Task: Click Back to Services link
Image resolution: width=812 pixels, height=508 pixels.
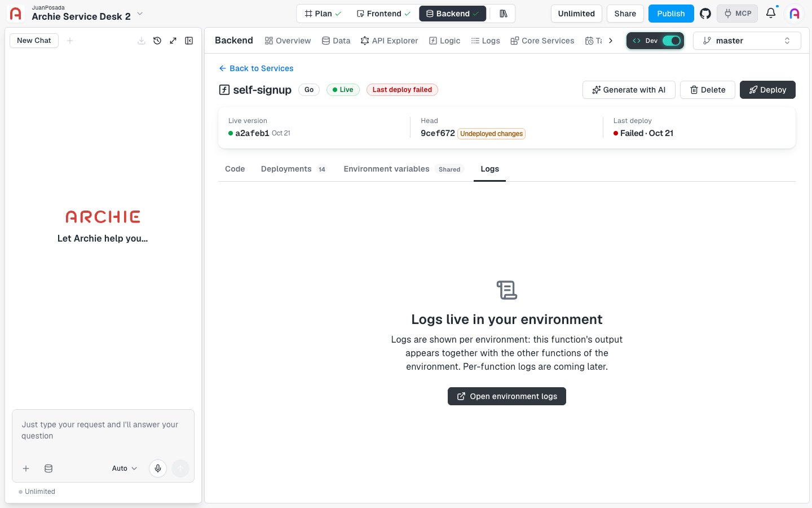Action: point(256,68)
